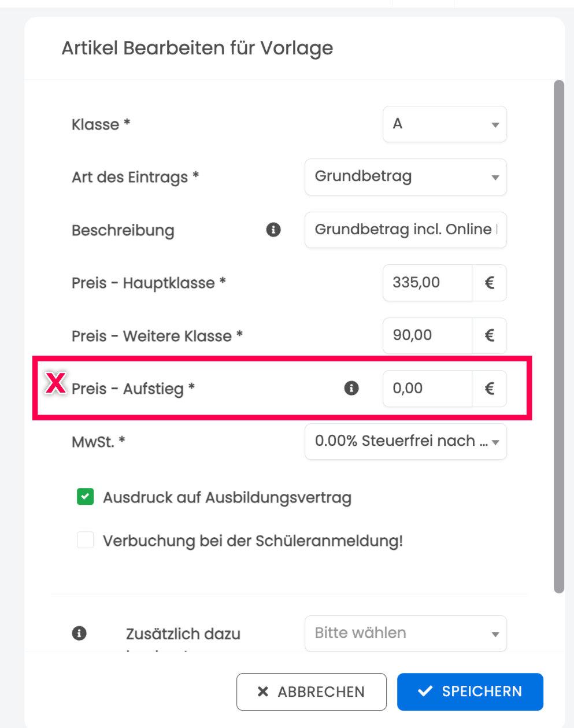
Task: Open the Art des Eintrags dropdown
Action: click(x=406, y=177)
